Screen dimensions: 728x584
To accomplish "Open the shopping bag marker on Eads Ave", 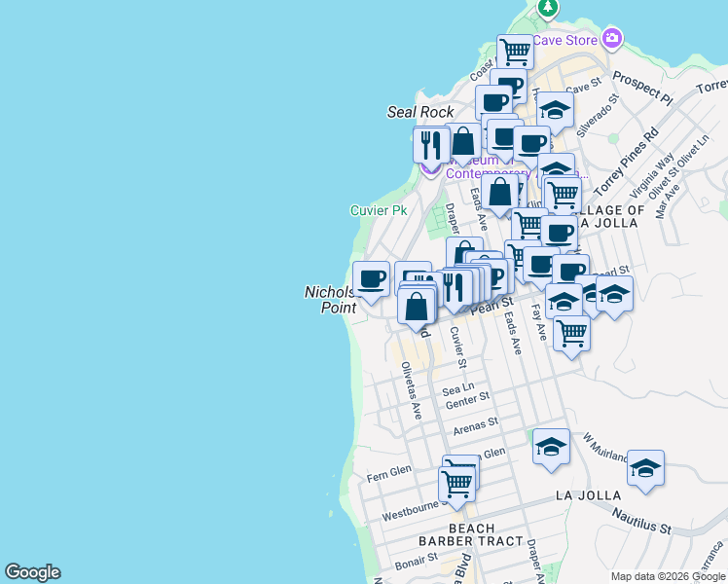I will click(499, 194).
